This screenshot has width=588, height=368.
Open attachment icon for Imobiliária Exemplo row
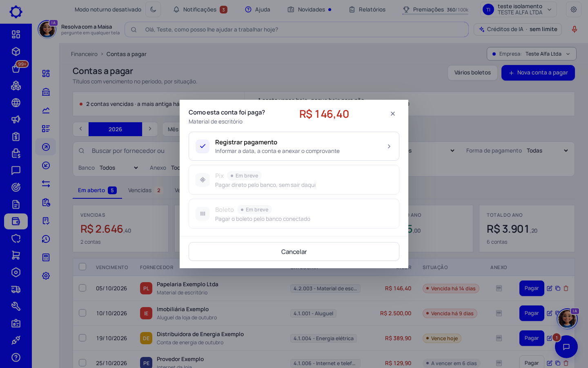[x=499, y=313]
